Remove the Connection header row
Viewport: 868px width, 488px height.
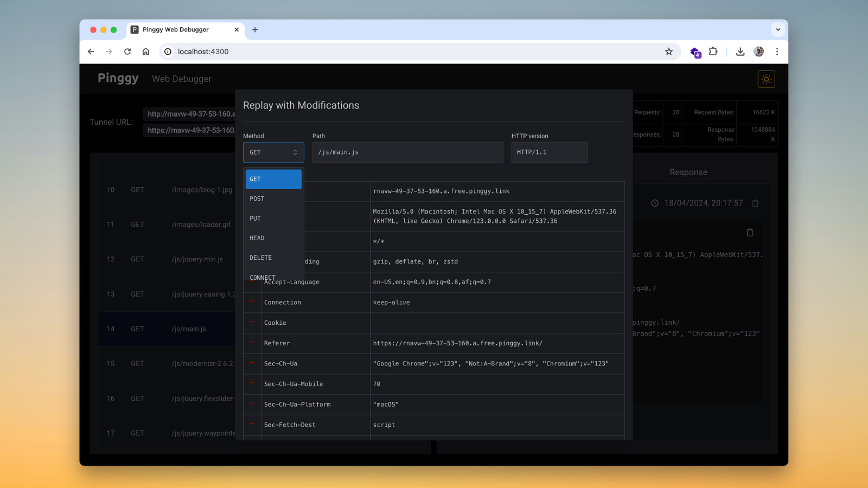point(253,301)
